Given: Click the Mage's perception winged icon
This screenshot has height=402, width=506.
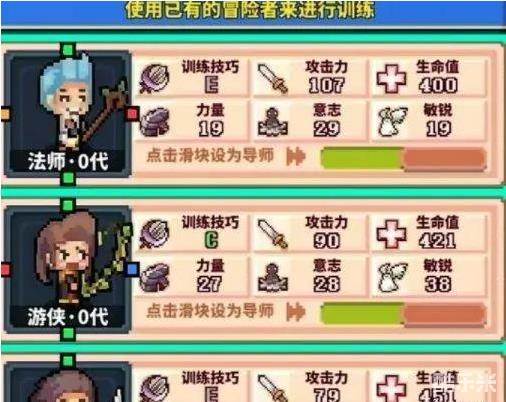Looking at the screenshot, I should [x=392, y=122].
